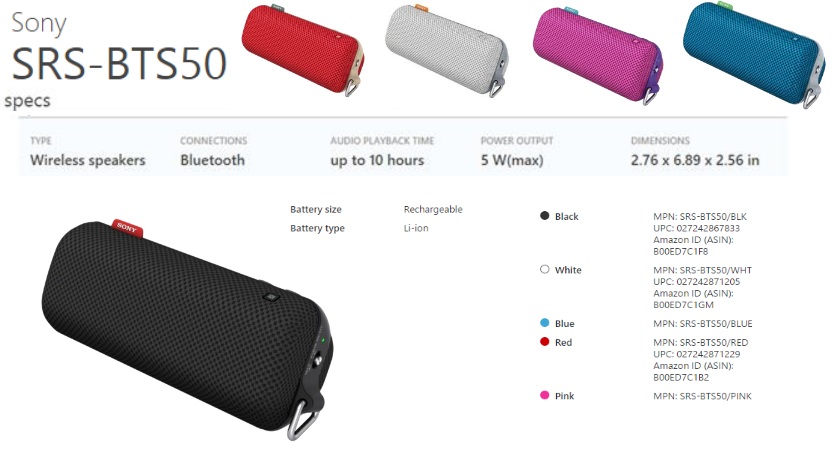Click the white speaker thumbnail
Image resolution: width=832 pixels, height=453 pixels.
(x=446, y=50)
